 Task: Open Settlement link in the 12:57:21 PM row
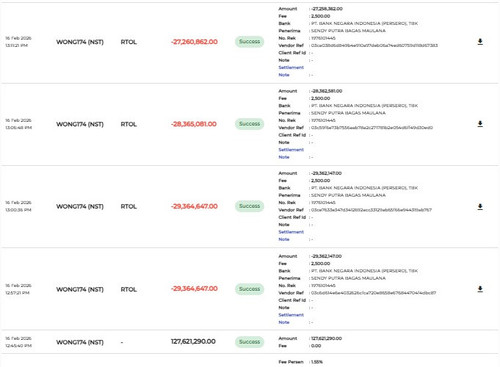pos(291,315)
